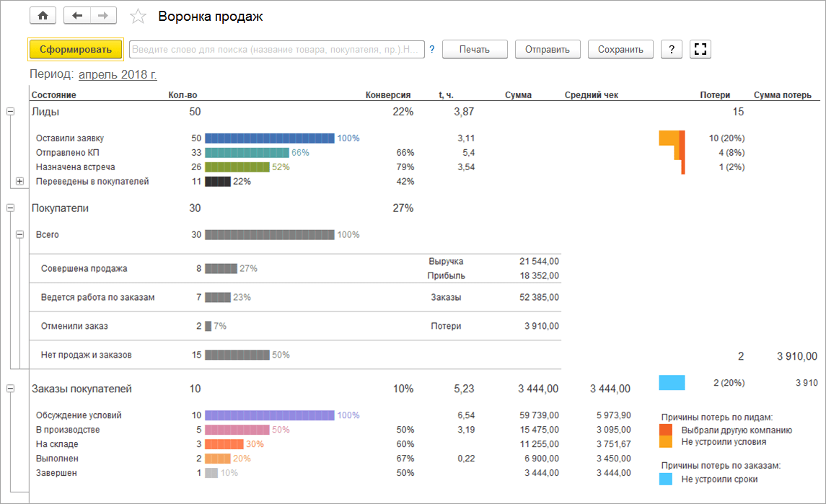Navigate forward with the right arrow
This screenshot has width=826, height=504.
tap(103, 16)
